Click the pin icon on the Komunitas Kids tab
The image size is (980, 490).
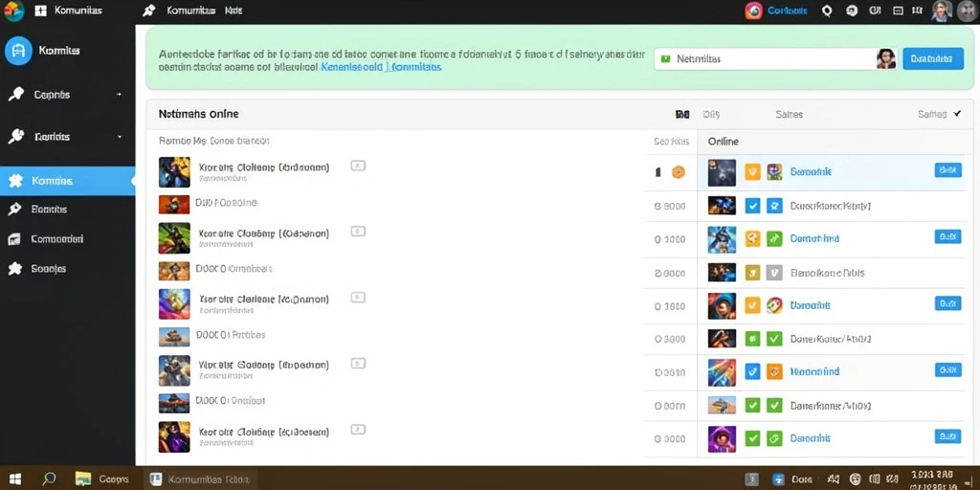click(x=148, y=11)
